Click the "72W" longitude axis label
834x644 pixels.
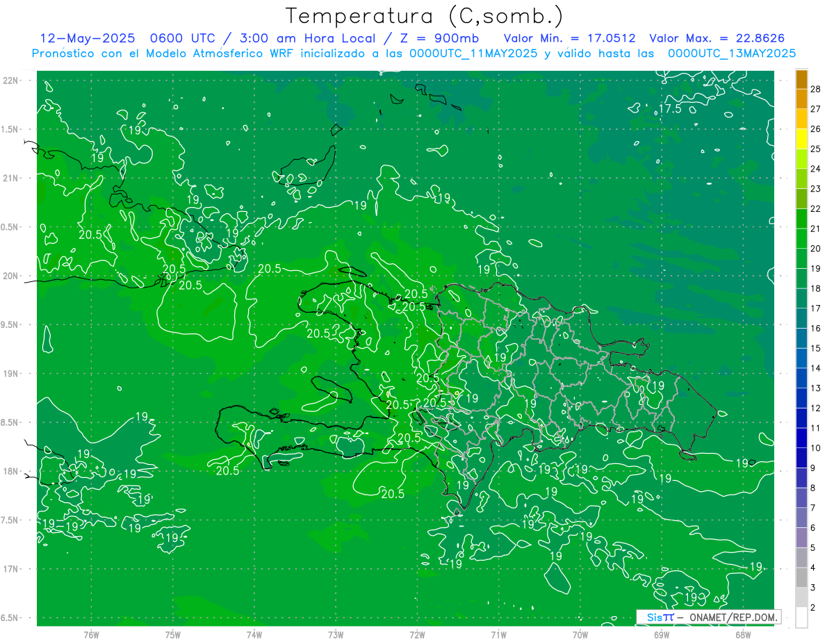[417, 634]
